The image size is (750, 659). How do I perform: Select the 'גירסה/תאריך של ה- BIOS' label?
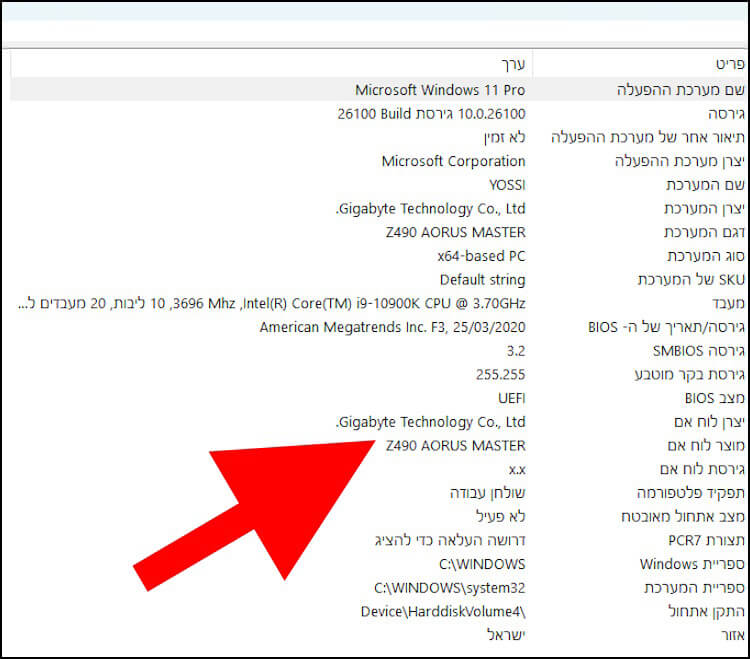click(666, 328)
